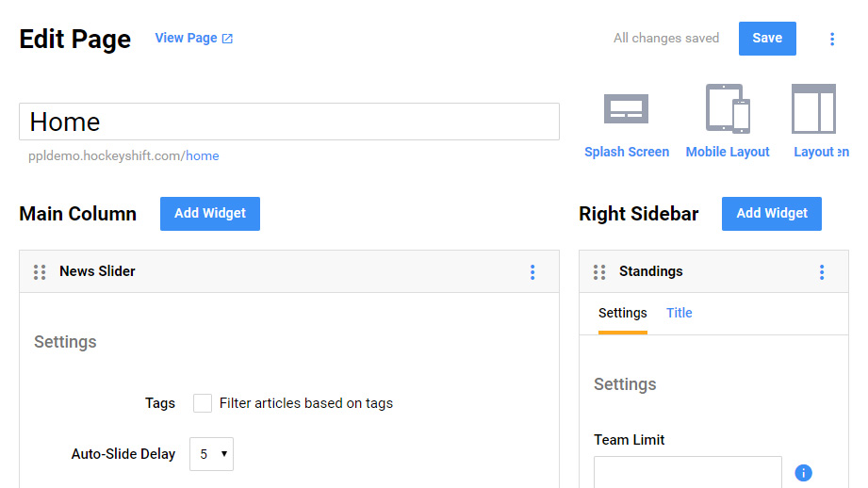The width and height of the screenshot is (868, 488).
Task: Click the ppldemo.hockeyshift.com/home URL slug
Action: pyautogui.click(x=202, y=156)
